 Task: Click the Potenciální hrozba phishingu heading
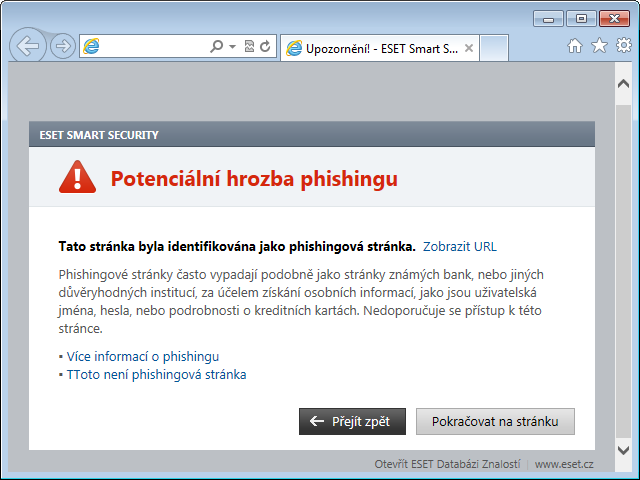pos(254,179)
